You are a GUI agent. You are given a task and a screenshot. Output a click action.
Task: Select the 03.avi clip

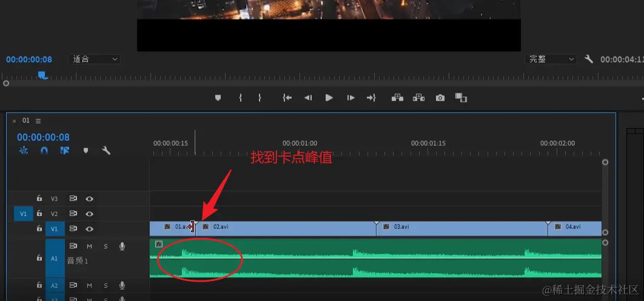[462, 229]
